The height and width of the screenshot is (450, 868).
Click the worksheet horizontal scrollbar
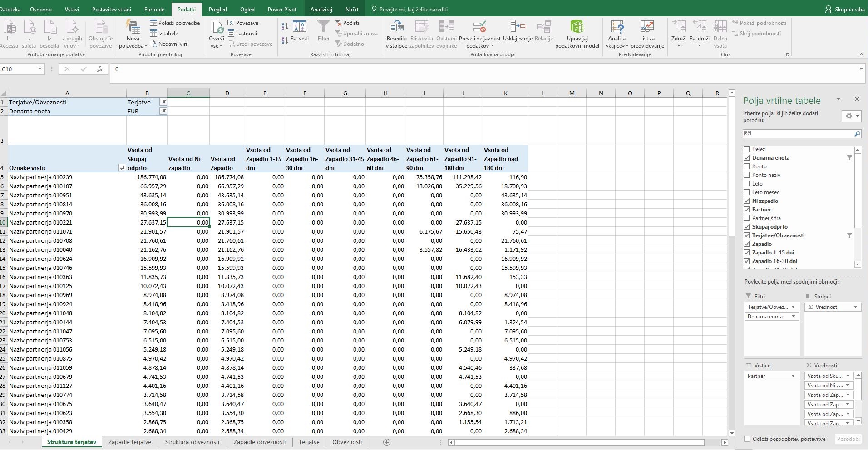579,442
